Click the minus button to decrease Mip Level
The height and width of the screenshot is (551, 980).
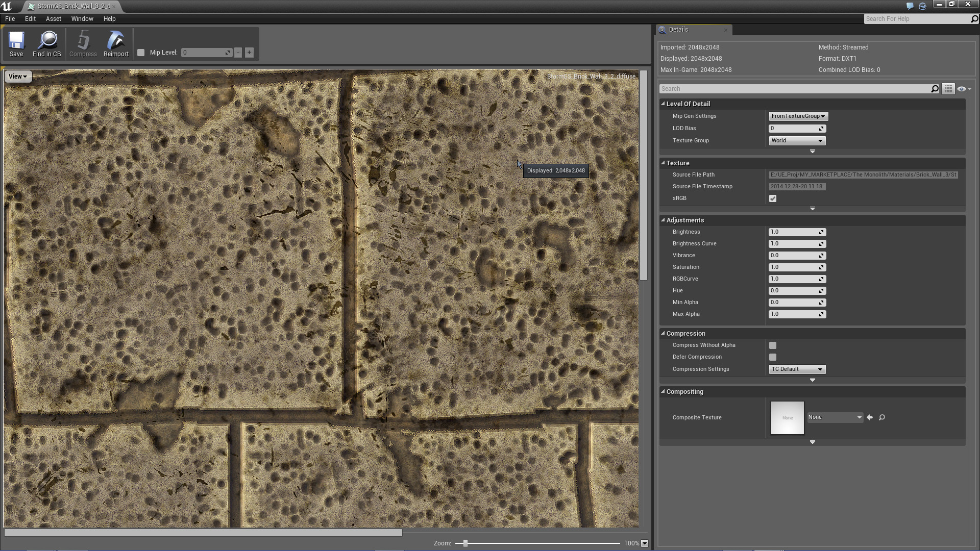238,52
